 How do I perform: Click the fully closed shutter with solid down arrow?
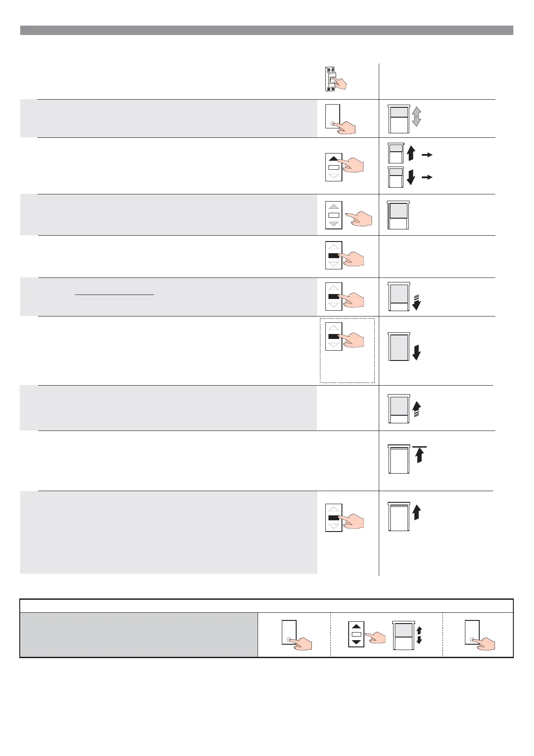pos(404,347)
